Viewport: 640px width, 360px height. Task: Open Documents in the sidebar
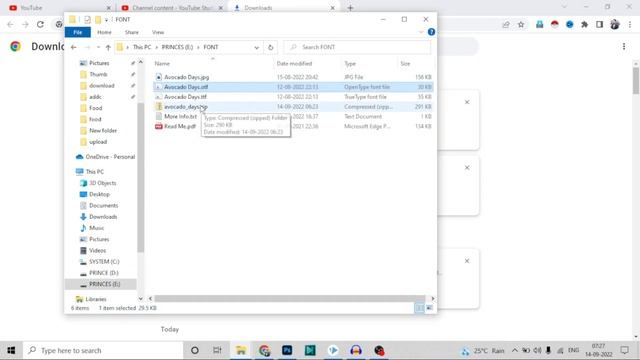[103, 206]
